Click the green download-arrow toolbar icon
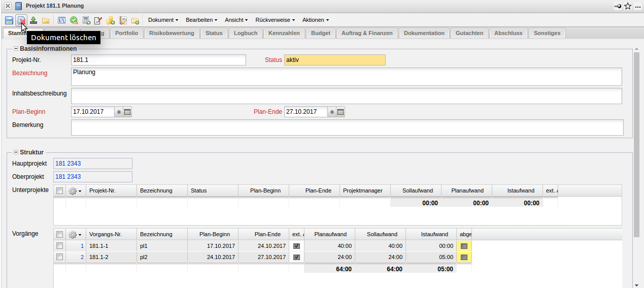 (33, 20)
